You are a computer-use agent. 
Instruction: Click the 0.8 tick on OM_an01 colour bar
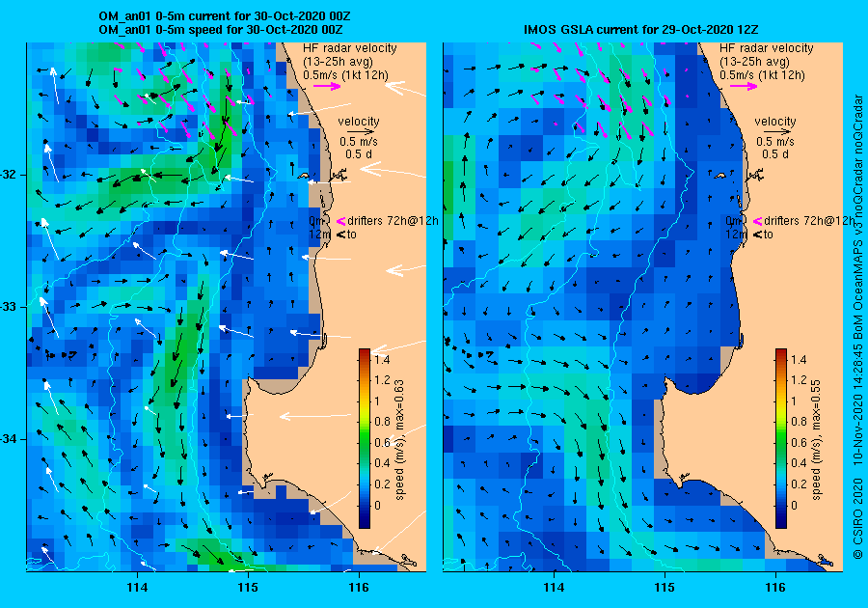(382, 422)
